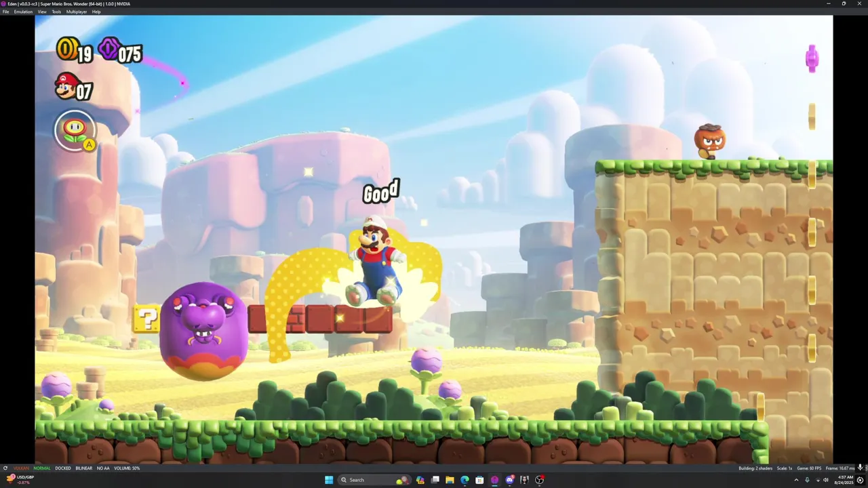
Task: Open the Tools menu
Action: pyautogui.click(x=56, y=12)
